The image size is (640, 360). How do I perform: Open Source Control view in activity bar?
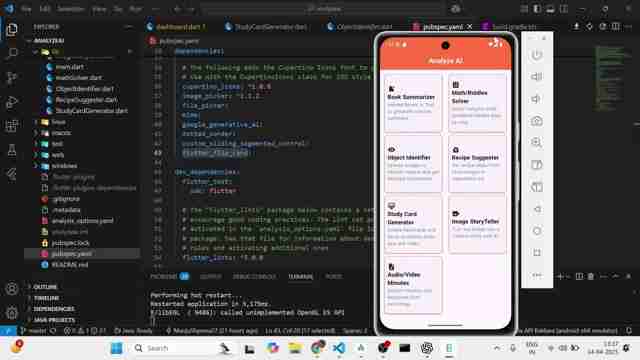point(12,78)
